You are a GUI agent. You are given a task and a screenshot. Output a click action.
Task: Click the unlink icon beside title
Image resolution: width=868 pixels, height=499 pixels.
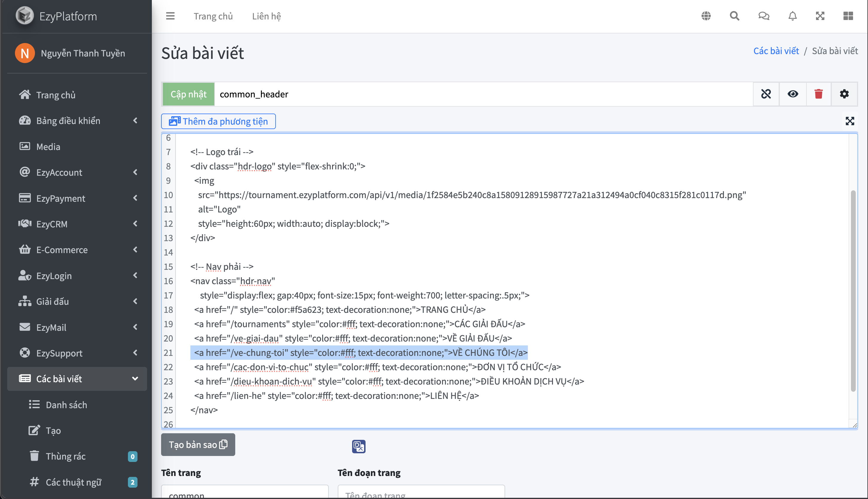[766, 94]
